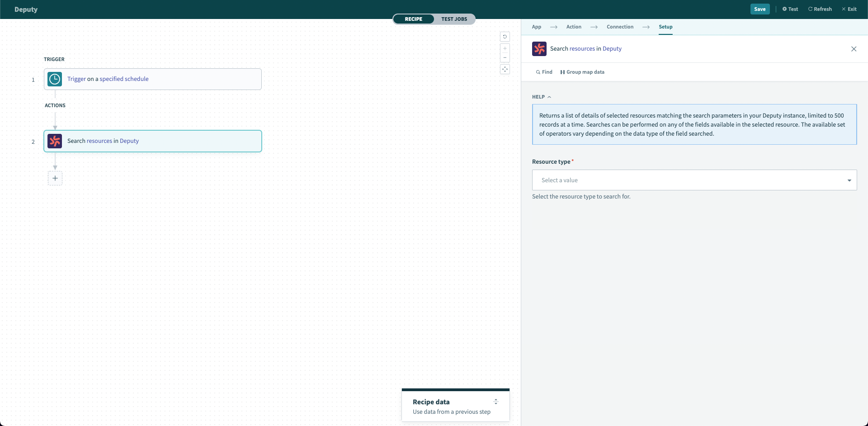
Task: Click the resources link in step 2
Action: 100,141
